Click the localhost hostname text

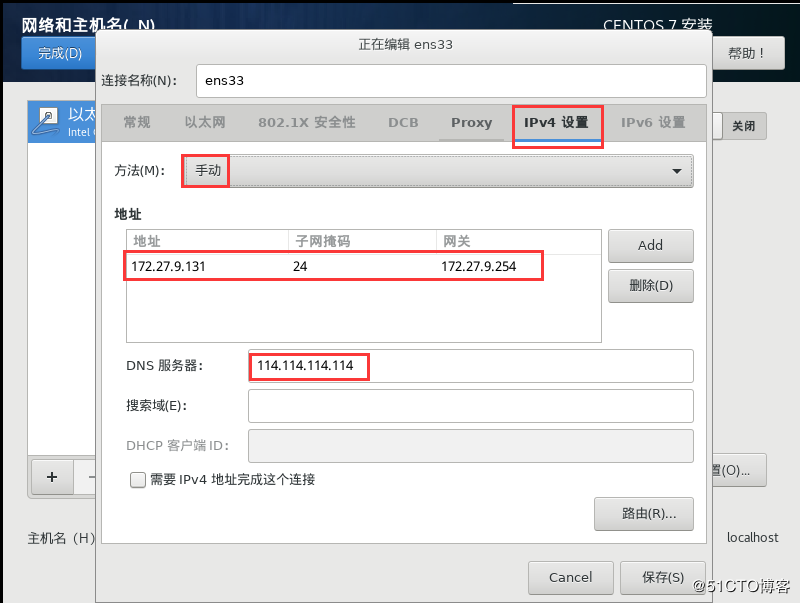tap(753, 538)
